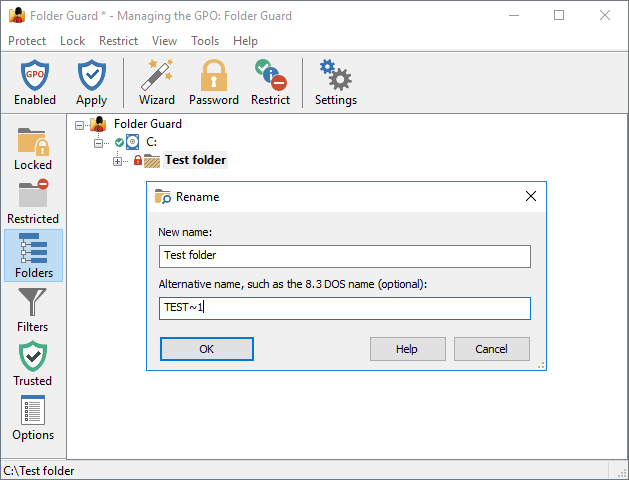The image size is (629, 480).
Task: Expand the Test folder tree node
Action: (117, 162)
